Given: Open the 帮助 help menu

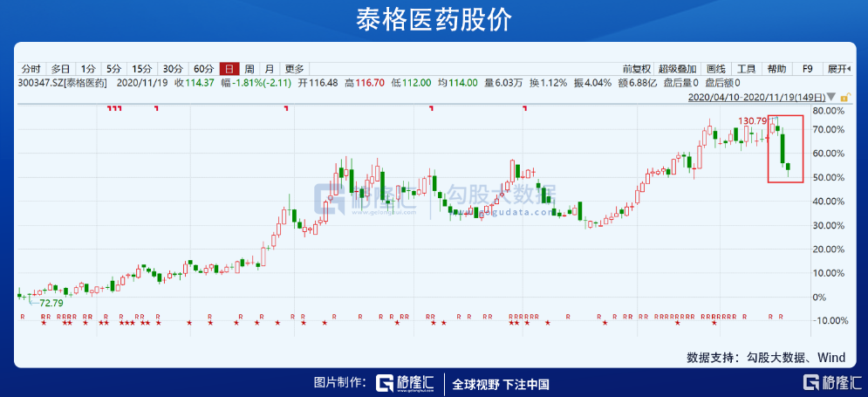Looking at the screenshot, I should click(776, 69).
